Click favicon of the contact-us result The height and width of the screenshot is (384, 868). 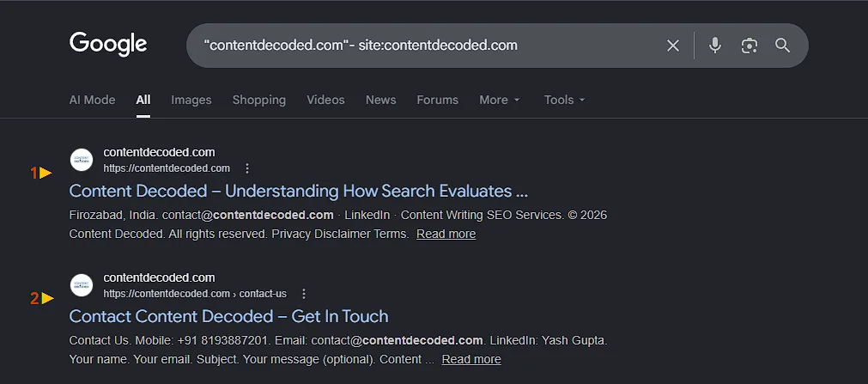pyautogui.click(x=82, y=285)
